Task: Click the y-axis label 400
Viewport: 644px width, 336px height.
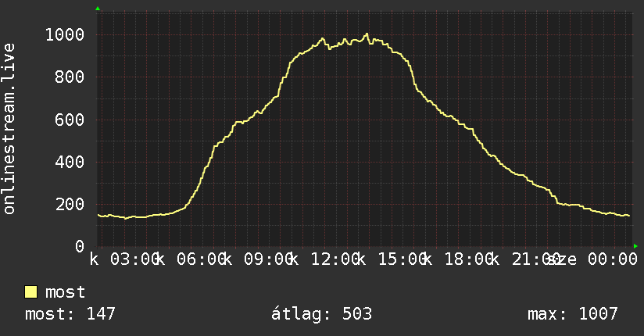Action: pyautogui.click(x=70, y=162)
